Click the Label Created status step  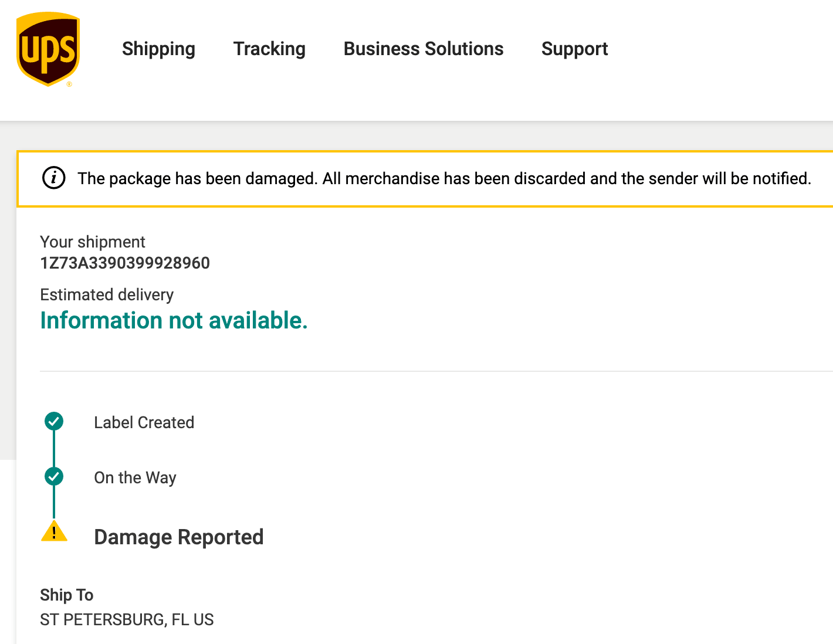144,422
